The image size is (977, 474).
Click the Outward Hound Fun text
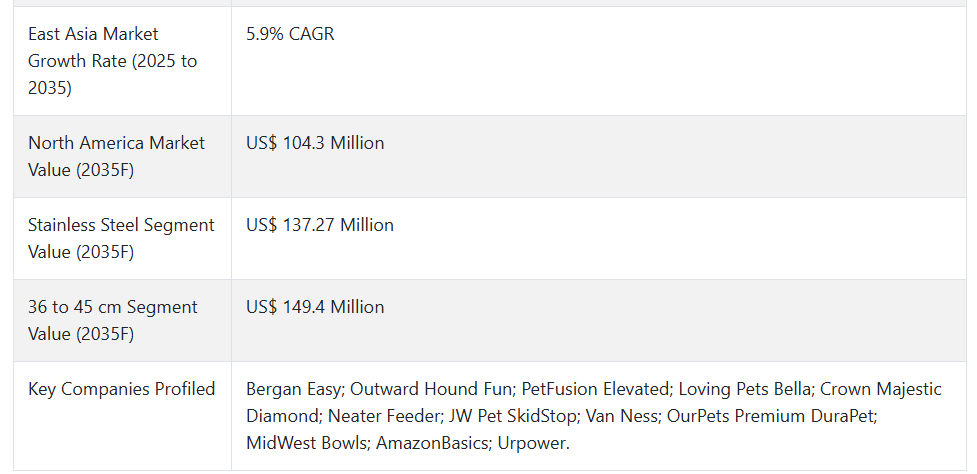click(431, 389)
